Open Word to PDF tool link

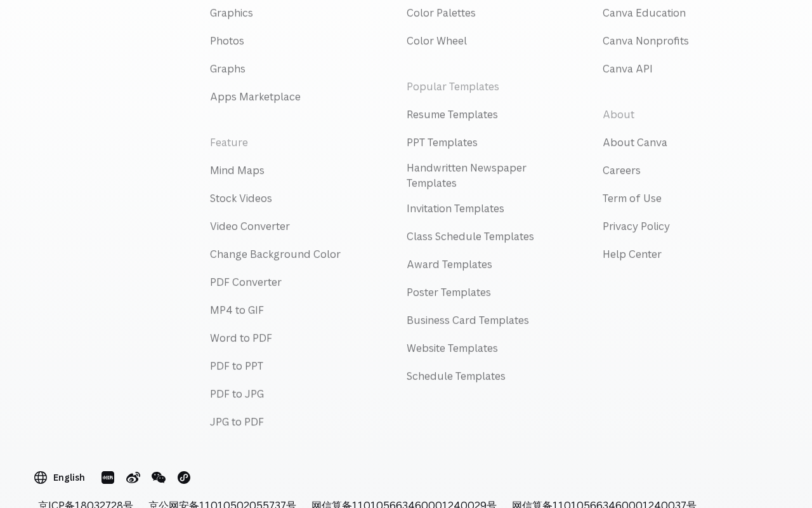pos(241,338)
